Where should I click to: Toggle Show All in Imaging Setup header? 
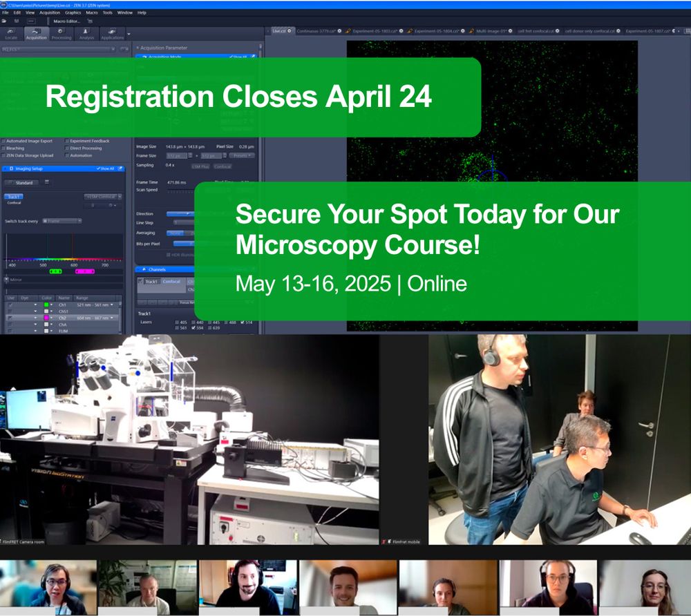[106, 169]
